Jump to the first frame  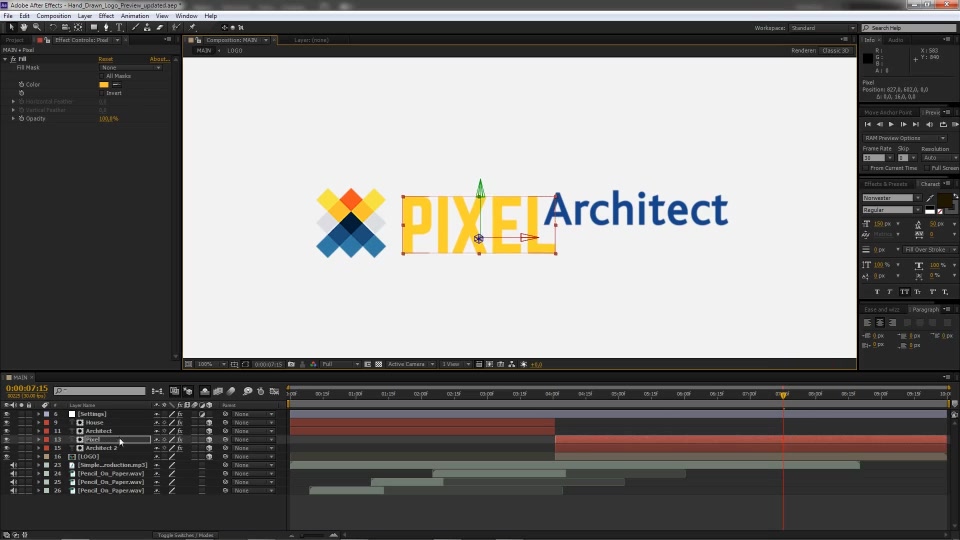(x=868, y=124)
